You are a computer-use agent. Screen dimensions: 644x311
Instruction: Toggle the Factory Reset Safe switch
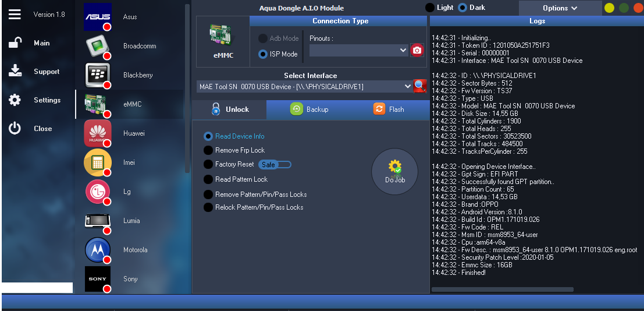click(x=275, y=165)
